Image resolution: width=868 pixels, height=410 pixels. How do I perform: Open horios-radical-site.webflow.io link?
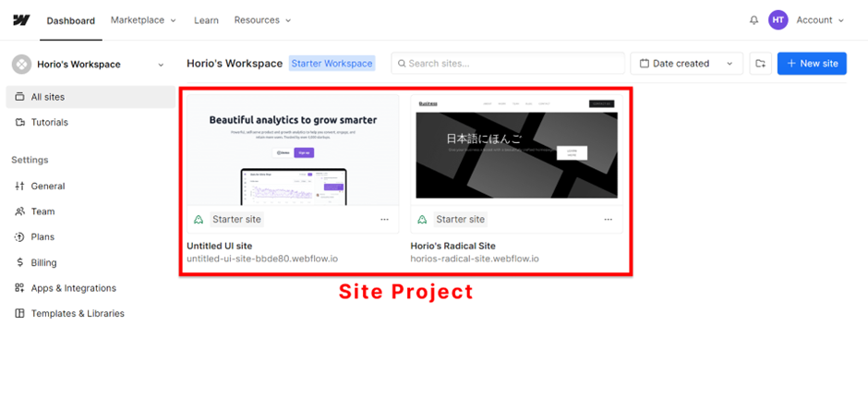tap(475, 259)
